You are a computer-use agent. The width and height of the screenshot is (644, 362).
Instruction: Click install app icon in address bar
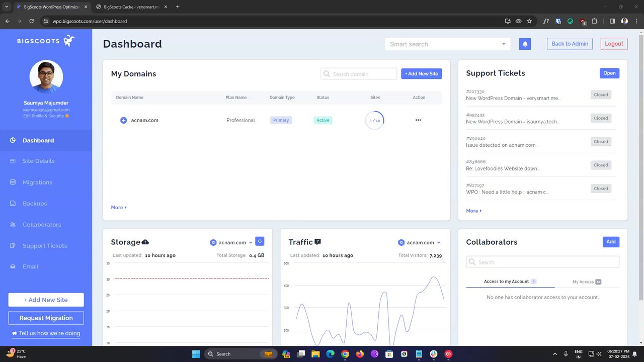(508, 21)
